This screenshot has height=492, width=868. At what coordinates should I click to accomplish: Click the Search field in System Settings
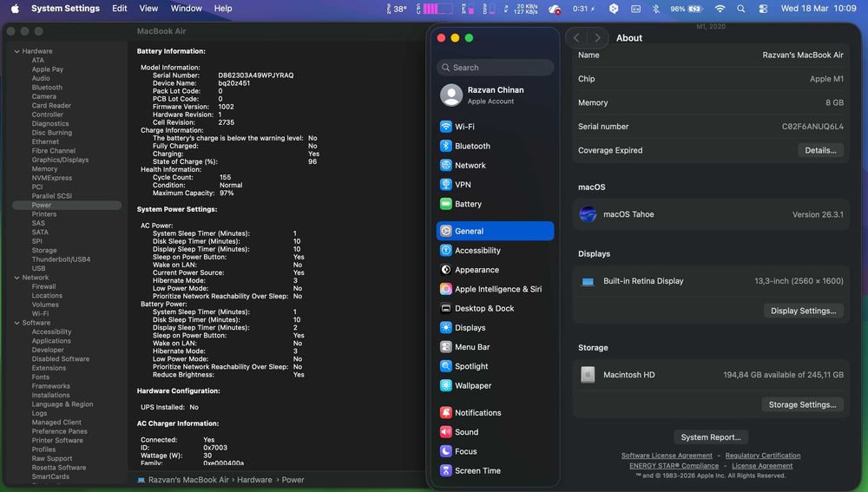point(495,68)
